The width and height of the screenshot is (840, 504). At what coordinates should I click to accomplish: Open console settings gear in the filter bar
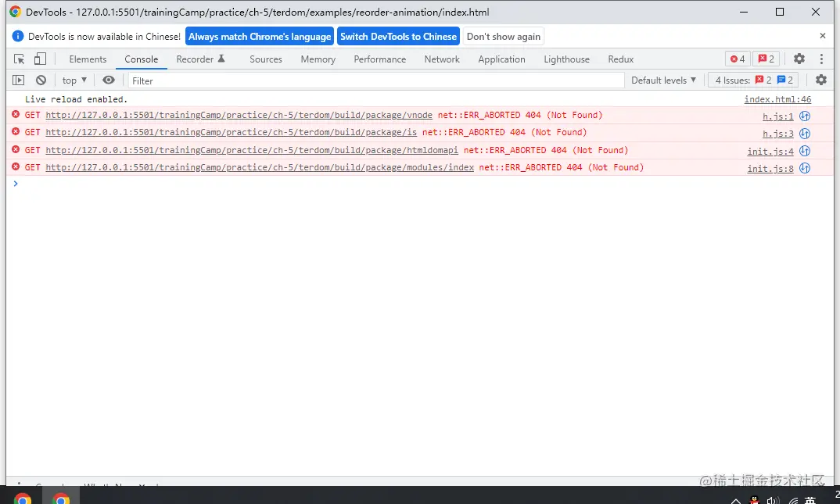(821, 80)
